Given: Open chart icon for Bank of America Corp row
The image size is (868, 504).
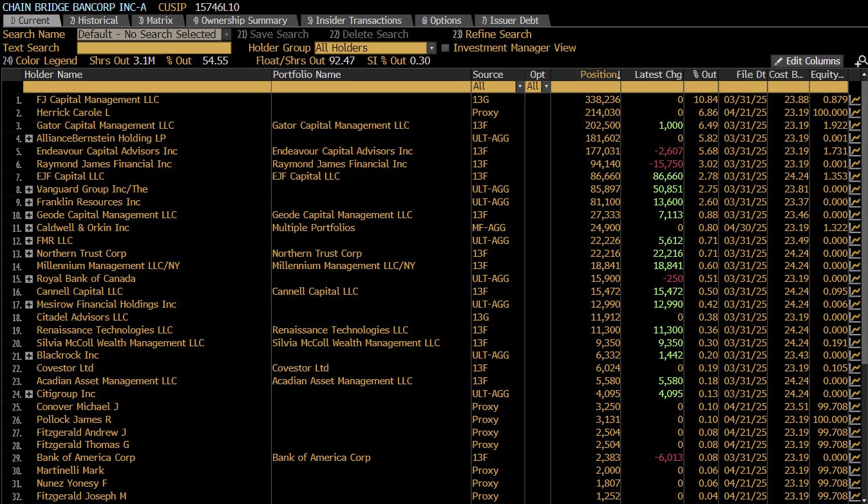Looking at the screenshot, I should (855, 458).
